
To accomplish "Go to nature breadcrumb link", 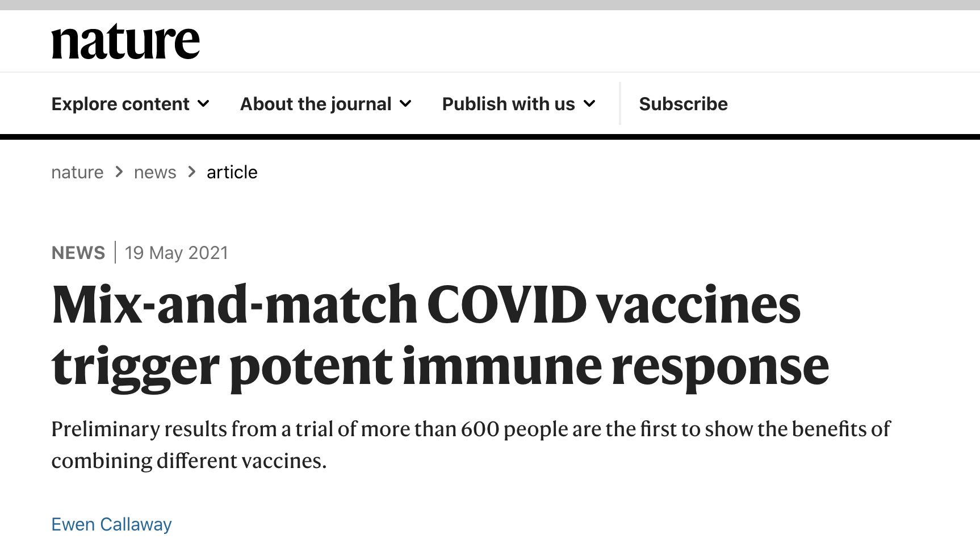I will coord(77,172).
